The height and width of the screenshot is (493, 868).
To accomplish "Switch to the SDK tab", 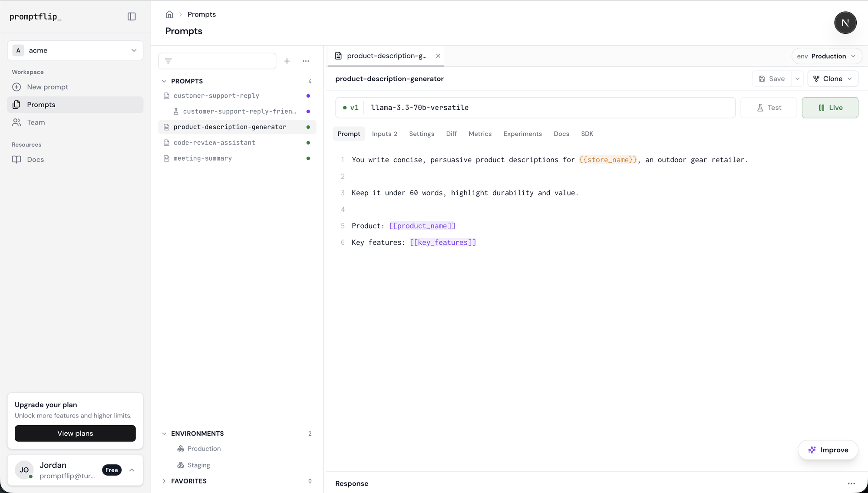I will (587, 134).
